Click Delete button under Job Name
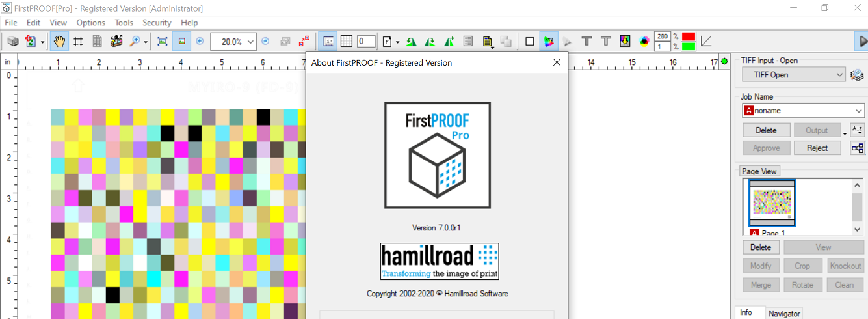Image resolution: width=868 pixels, height=319 pixels. click(x=767, y=130)
